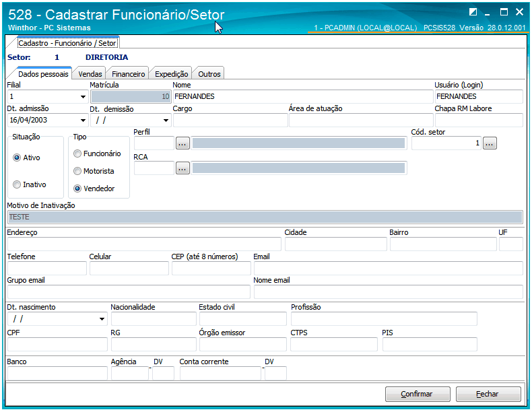The width and height of the screenshot is (532, 412).
Task: Switch to the Dados pessoais tab
Action: (x=43, y=74)
